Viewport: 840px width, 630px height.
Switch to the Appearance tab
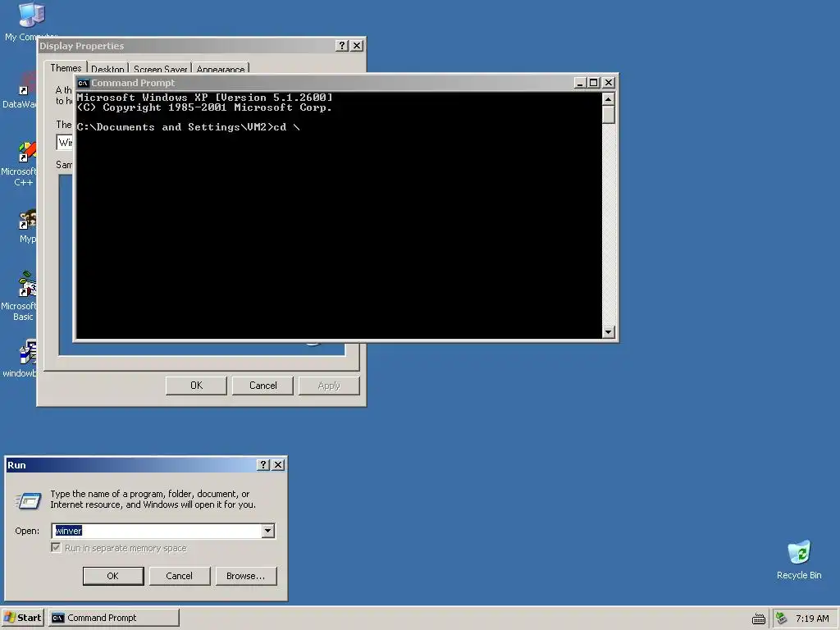[x=220, y=69]
